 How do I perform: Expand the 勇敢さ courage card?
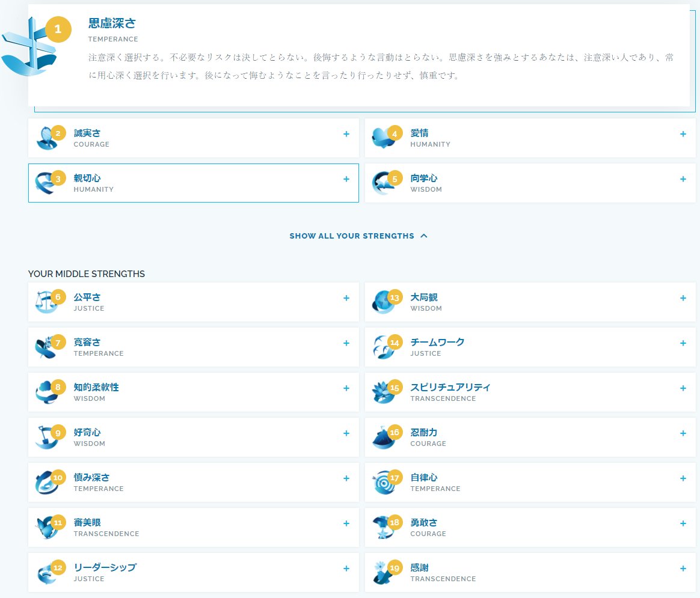pyautogui.click(x=683, y=523)
